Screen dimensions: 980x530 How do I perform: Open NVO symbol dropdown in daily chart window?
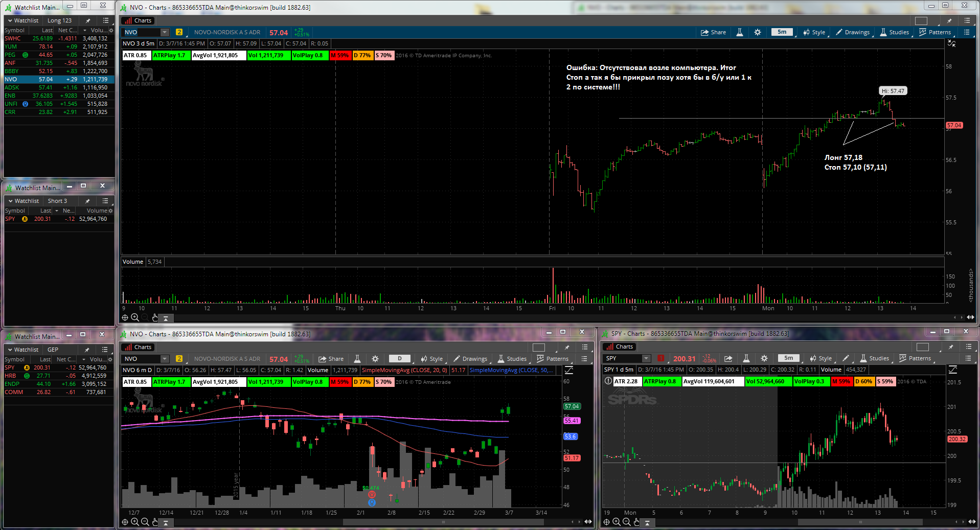click(x=165, y=359)
